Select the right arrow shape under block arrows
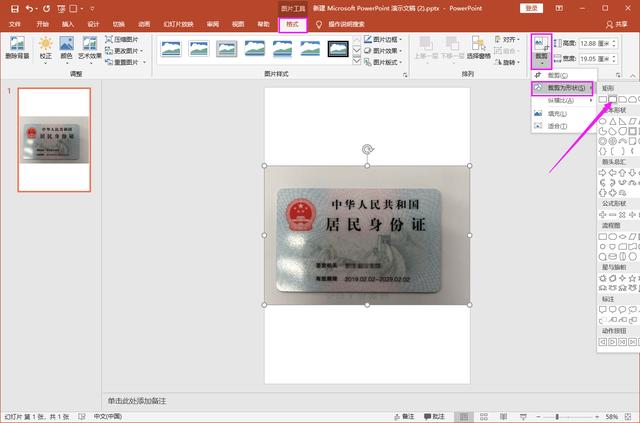Screen dimensions: 640x423 [602, 173]
